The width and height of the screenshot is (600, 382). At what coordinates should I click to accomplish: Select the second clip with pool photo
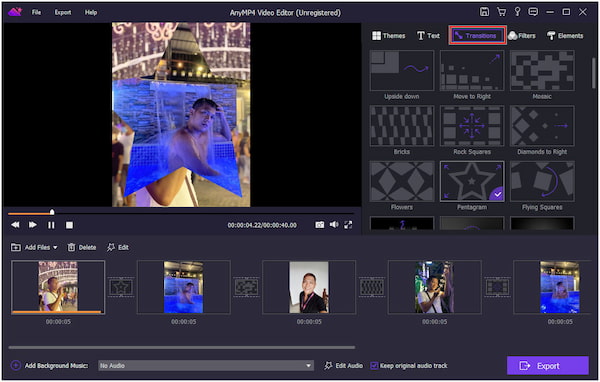(x=184, y=287)
